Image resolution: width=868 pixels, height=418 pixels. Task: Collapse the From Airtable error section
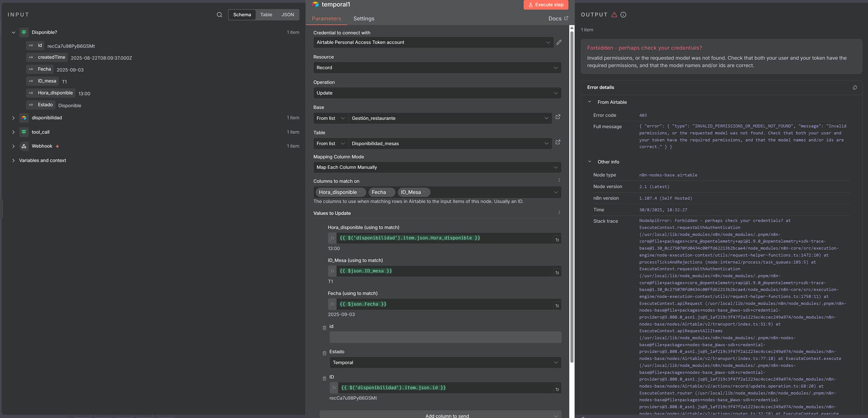pos(590,102)
